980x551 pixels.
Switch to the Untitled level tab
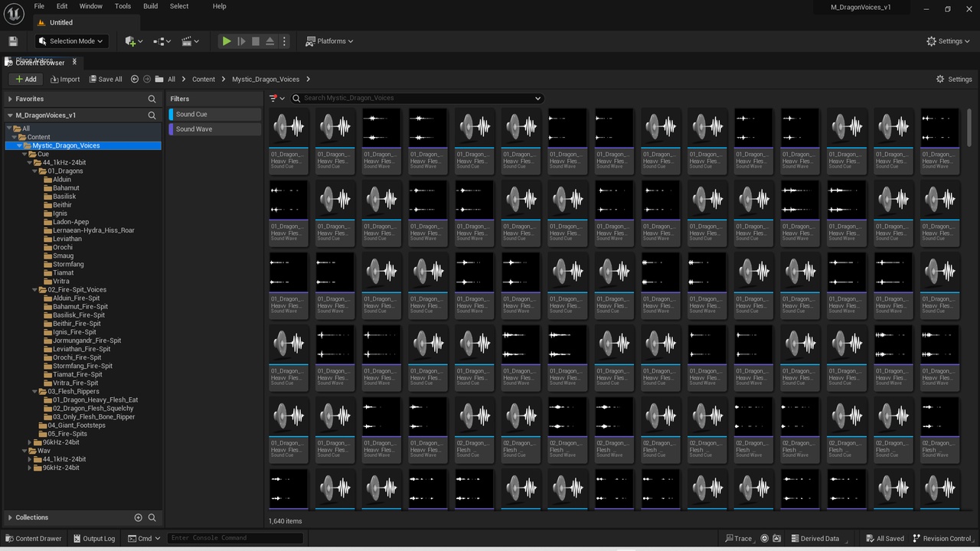click(x=61, y=22)
